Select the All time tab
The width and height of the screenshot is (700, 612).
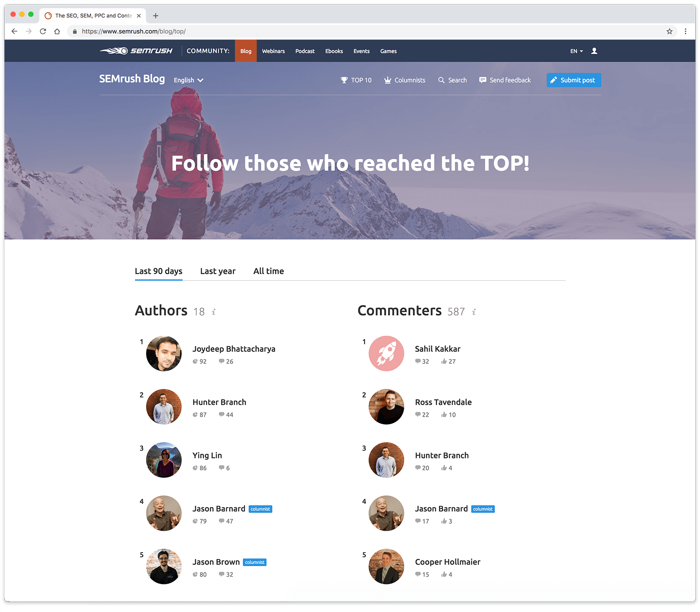tap(269, 271)
